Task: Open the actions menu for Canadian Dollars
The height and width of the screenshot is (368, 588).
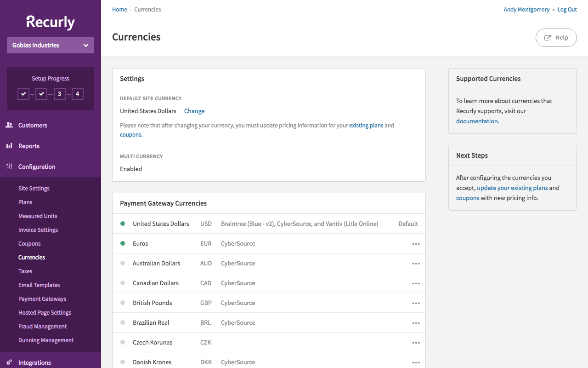Action: click(416, 283)
